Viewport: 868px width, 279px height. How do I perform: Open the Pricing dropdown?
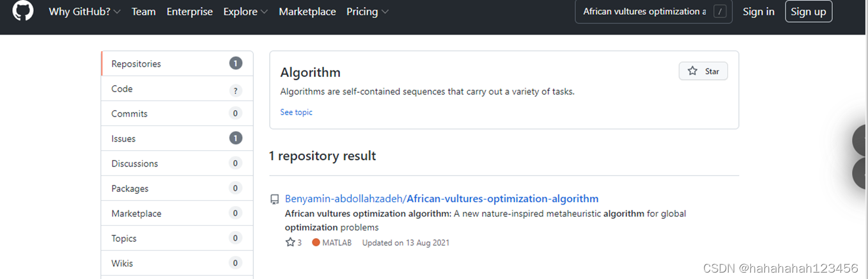pos(368,12)
